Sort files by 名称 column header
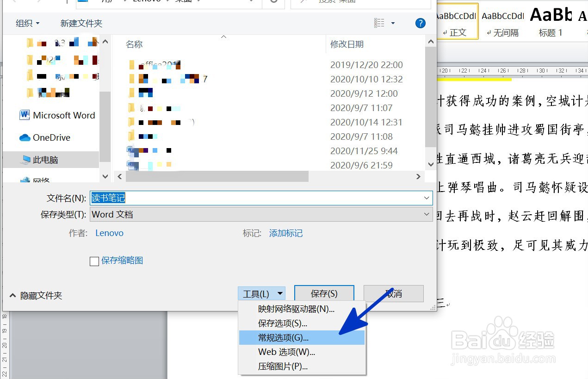 pos(134,44)
